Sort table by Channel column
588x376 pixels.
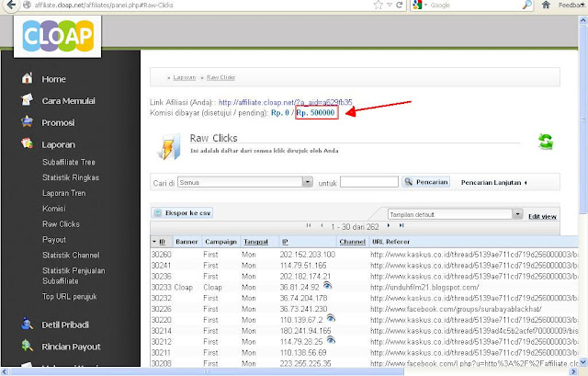coord(352,242)
